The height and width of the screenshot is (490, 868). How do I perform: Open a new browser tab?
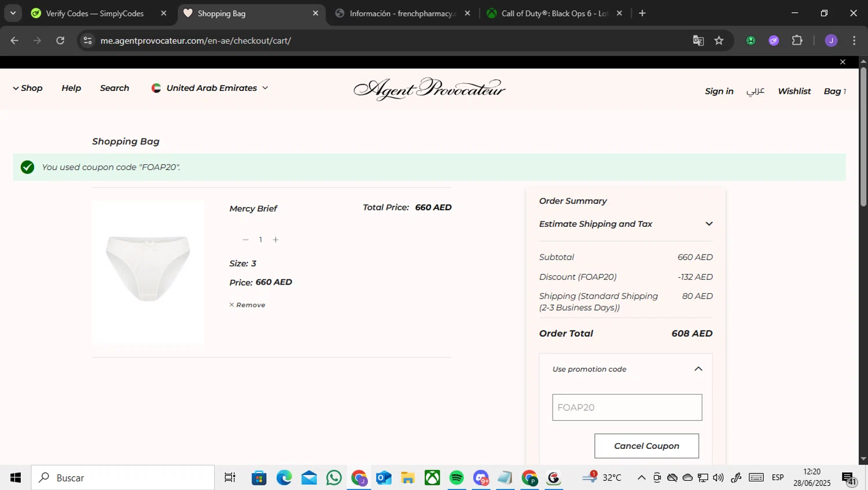click(642, 13)
